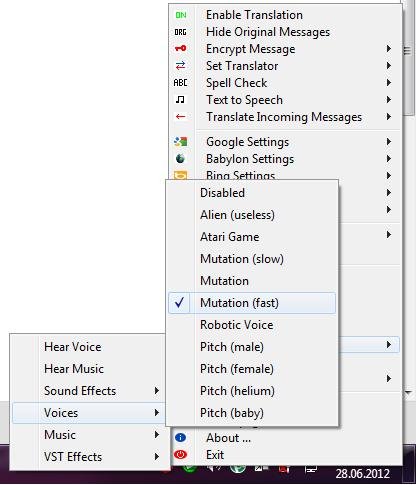Expand the arrow beside Text to Speech
Viewport: 416px width, 485px height.
(x=389, y=99)
